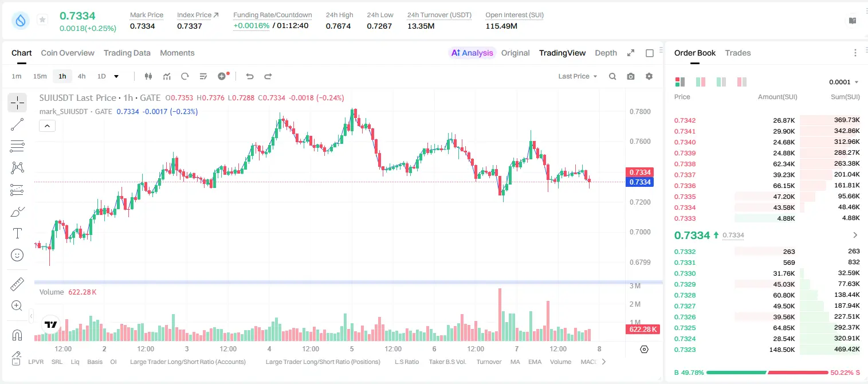Open chart settings gear icon

click(649, 76)
